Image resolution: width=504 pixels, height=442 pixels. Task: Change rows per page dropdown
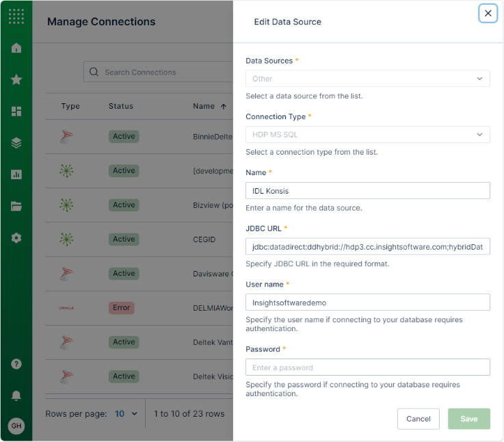(126, 414)
